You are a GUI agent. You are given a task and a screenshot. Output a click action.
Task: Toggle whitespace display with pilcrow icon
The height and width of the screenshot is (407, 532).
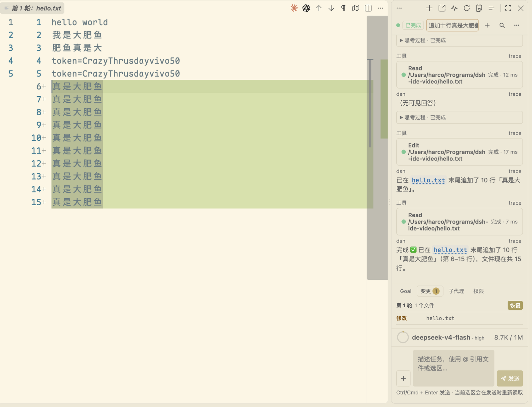click(x=343, y=8)
